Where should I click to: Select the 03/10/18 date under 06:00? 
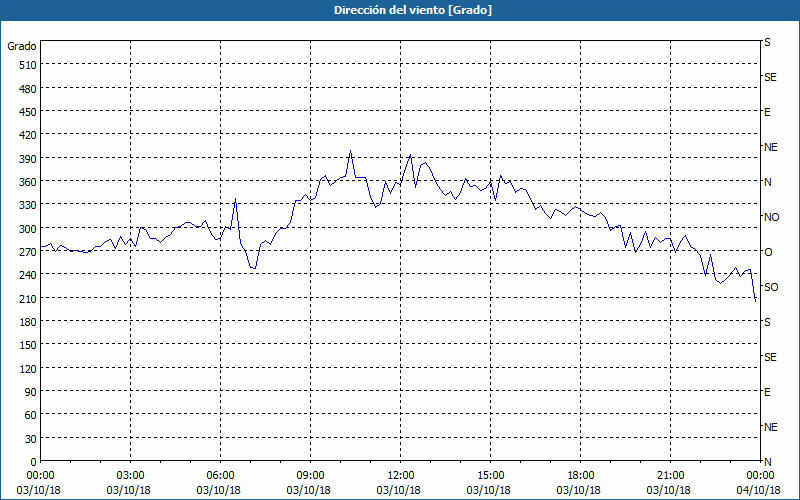218,490
